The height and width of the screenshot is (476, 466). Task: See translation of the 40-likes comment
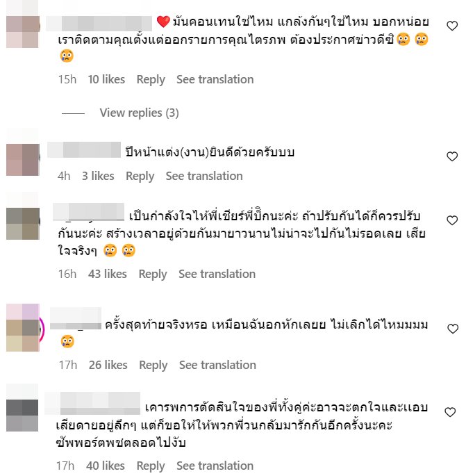(215, 466)
